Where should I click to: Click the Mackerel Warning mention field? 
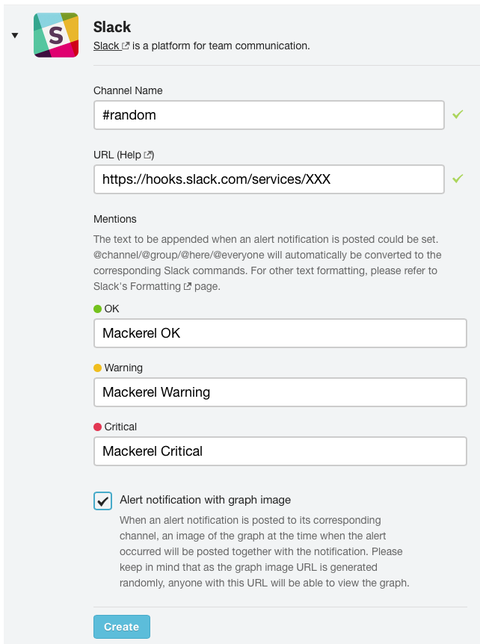tap(280, 392)
